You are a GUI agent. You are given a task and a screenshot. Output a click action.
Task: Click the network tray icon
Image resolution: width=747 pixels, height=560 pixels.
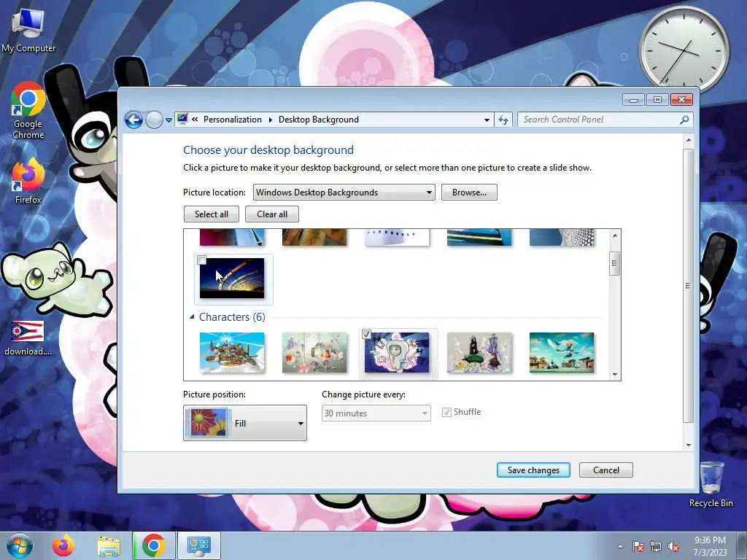(x=656, y=546)
